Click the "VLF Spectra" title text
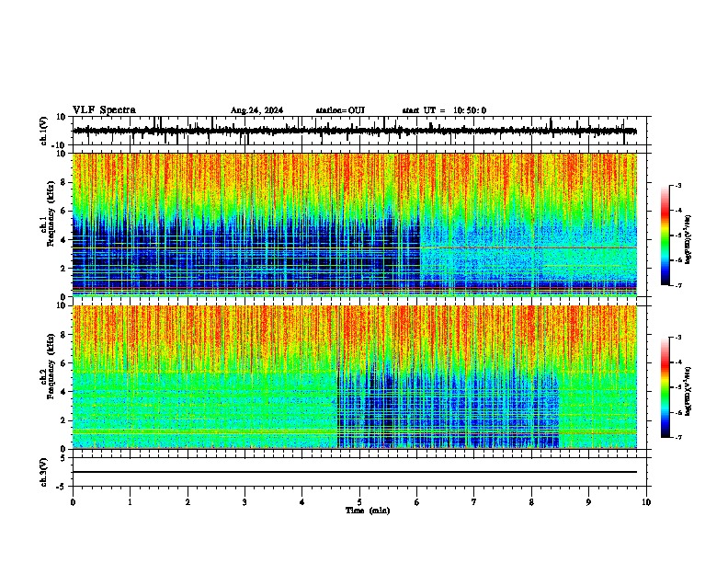 tap(104, 110)
